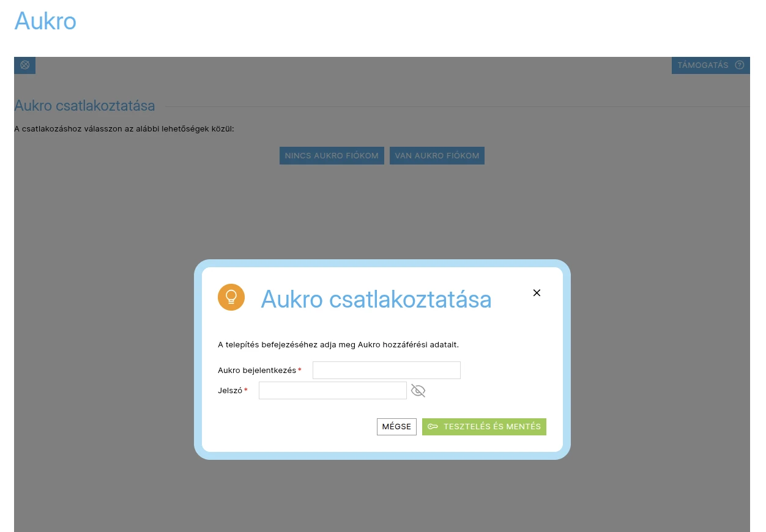The image size is (766, 532).
Task: Click the Jelszó label
Action: coord(230,390)
